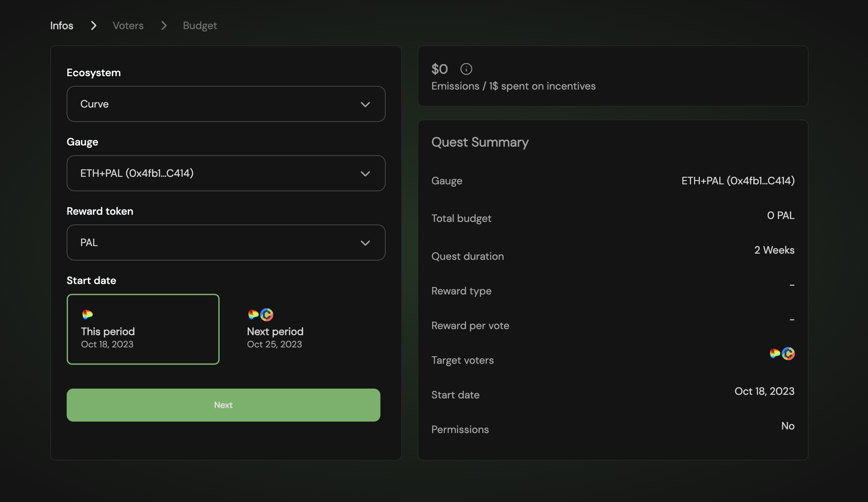Click the arrow in the Reward token dropdown

click(365, 243)
